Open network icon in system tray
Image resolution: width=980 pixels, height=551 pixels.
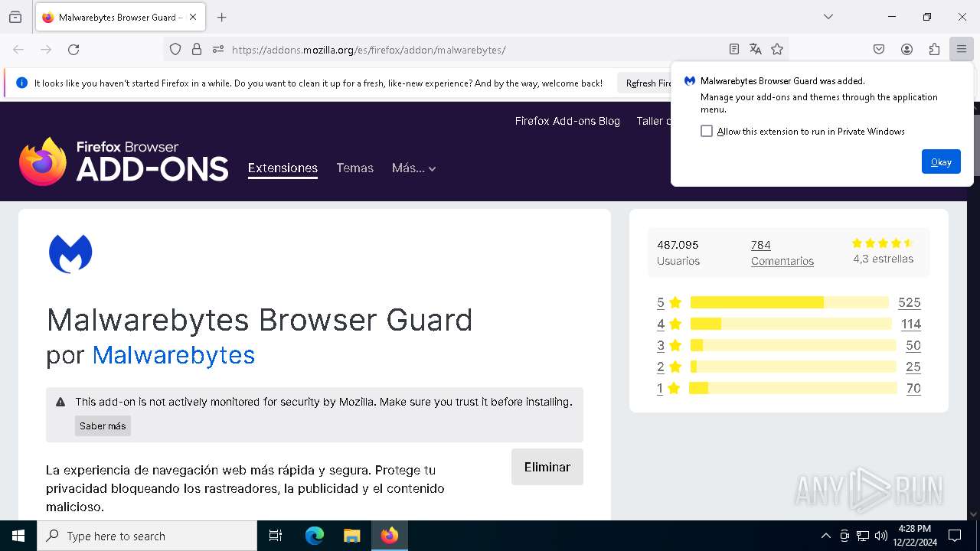tap(863, 536)
